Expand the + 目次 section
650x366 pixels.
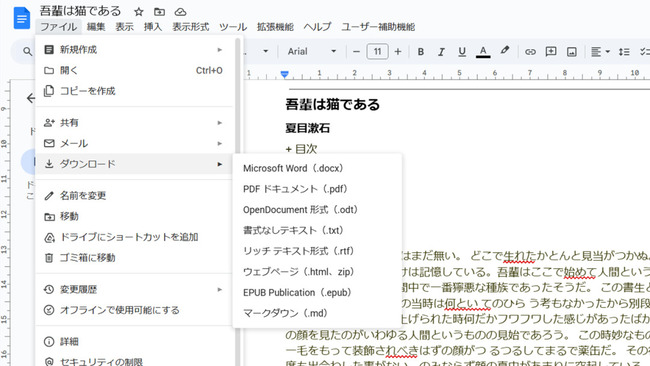[x=301, y=149]
